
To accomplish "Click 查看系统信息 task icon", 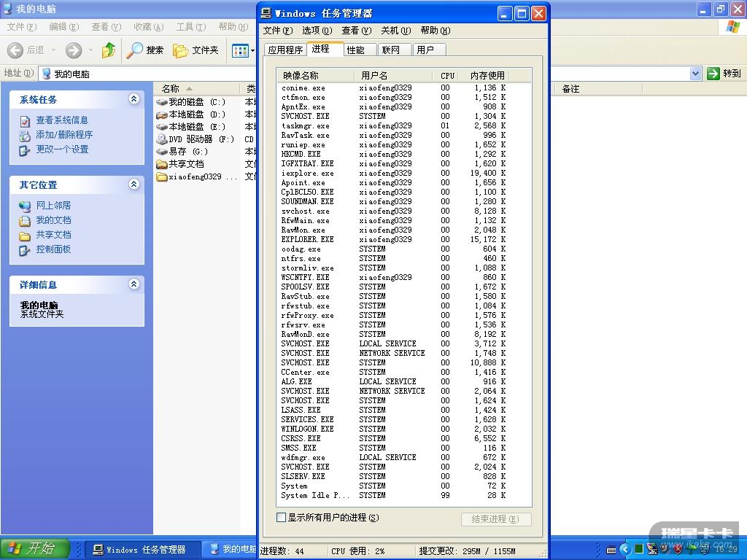I will coord(25,121).
